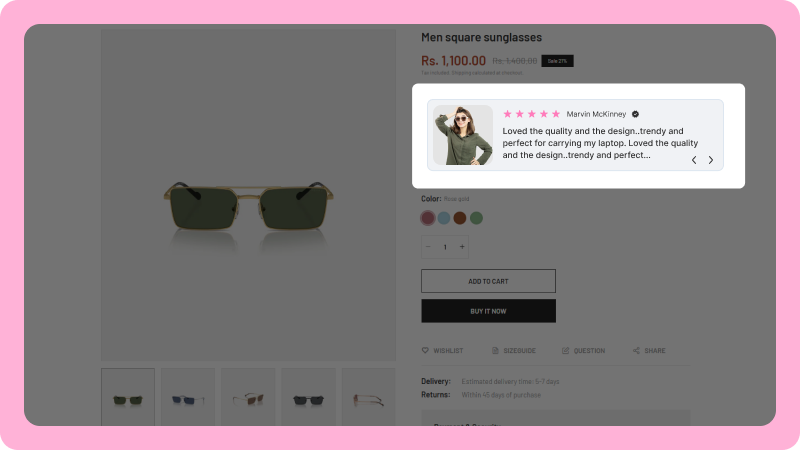Advance to the next review with right chevron

[x=711, y=160]
